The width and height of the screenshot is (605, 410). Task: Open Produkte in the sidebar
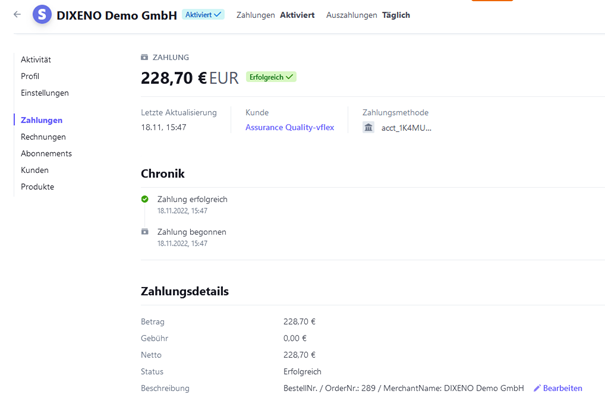pyautogui.click(x=37, y=187)
